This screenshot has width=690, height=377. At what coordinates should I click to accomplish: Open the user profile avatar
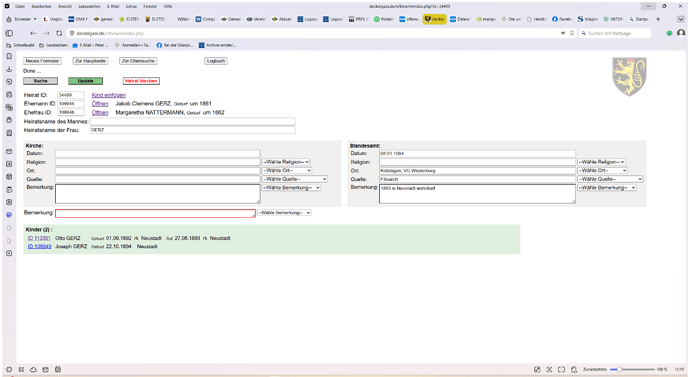coord(681,33)
